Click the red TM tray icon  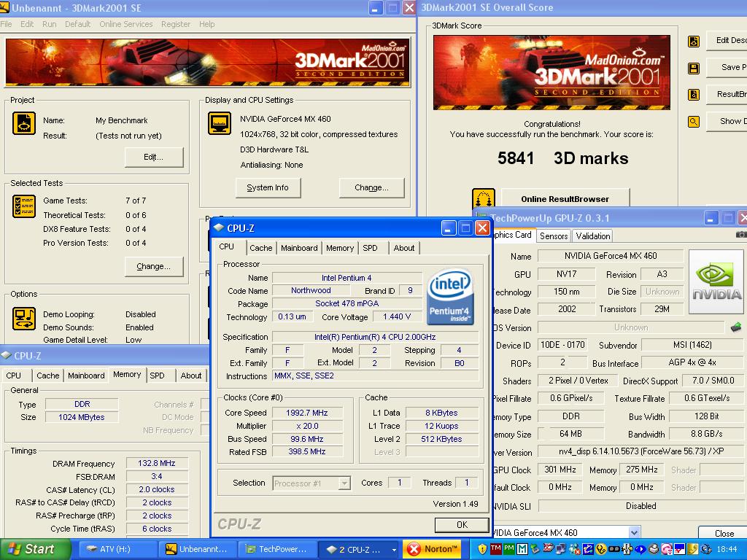pyautogui.click(x=496, y=548)
